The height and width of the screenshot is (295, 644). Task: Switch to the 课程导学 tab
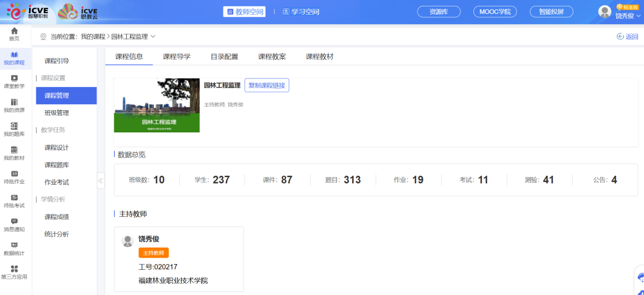point(177,57)
